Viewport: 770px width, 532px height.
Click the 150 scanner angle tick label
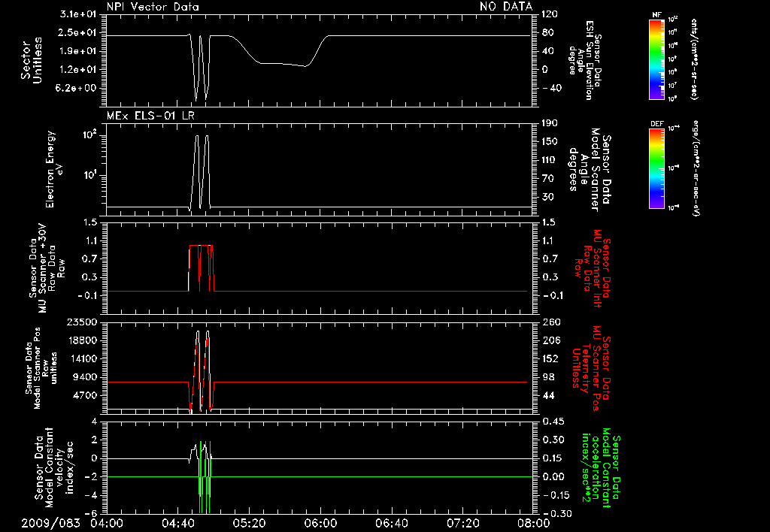(550, 142)
